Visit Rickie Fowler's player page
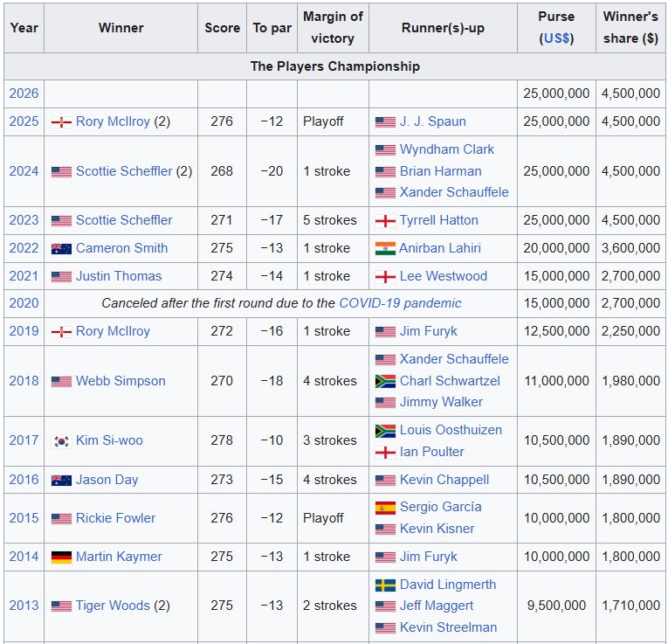The width and height of the screenshot is (668, 644). click(115, 517)
